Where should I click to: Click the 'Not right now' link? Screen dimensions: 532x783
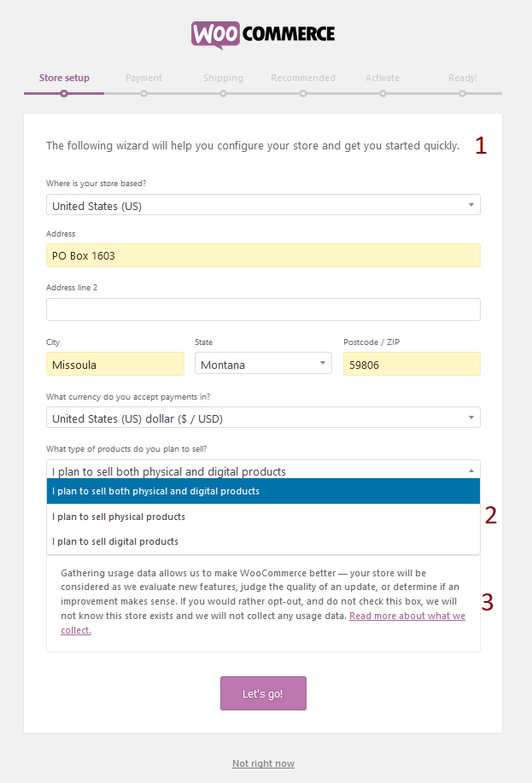point(263,763)
